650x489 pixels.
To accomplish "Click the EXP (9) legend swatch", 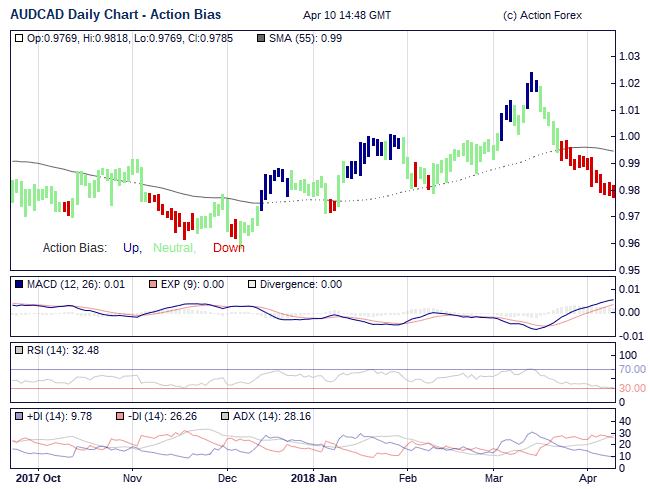I will (x=153, y=284).
